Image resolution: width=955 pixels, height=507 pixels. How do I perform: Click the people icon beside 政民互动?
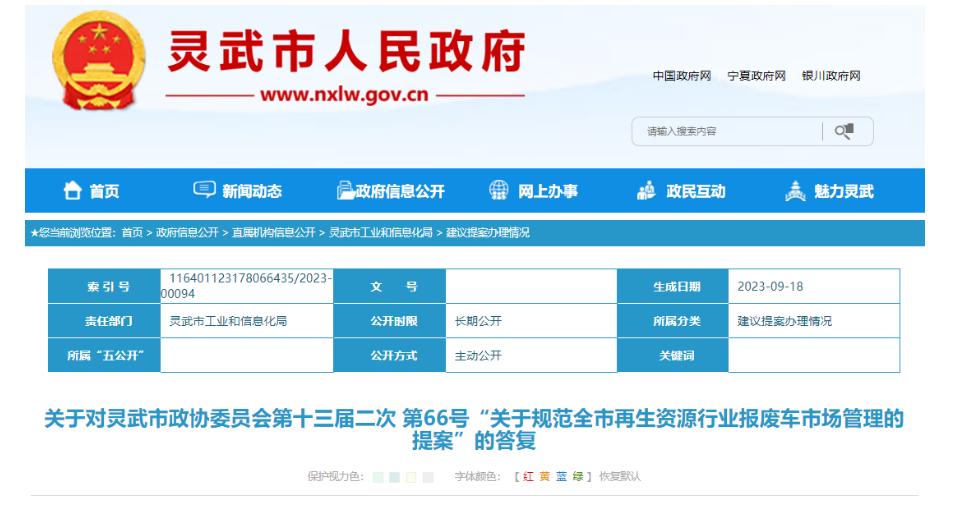[646, 191]
